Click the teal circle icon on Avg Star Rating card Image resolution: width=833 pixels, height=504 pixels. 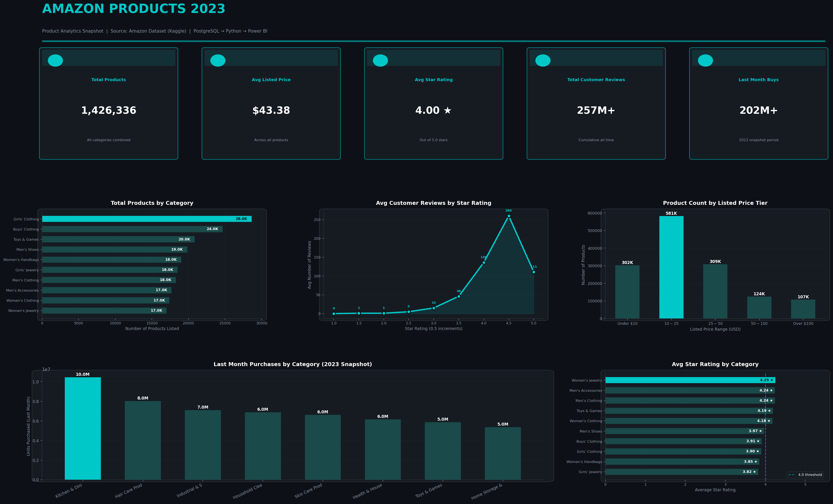point(380,60)
